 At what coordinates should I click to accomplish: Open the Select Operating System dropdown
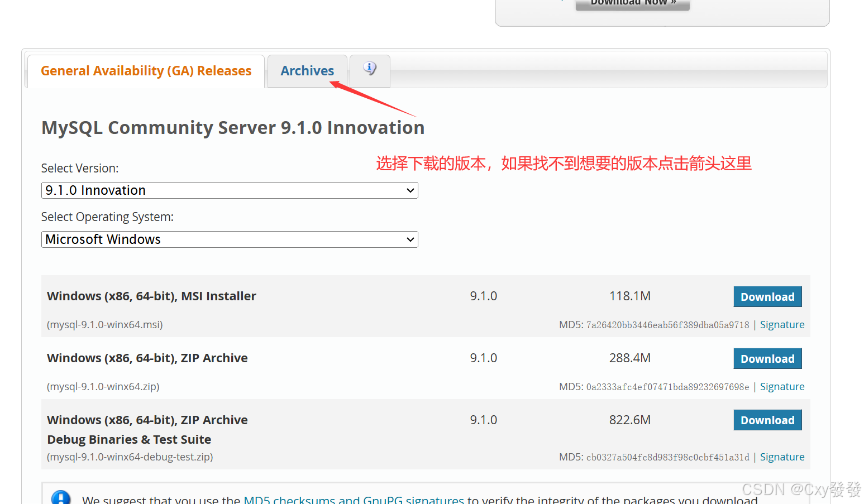pyautogui.click(x=230, y=239)
